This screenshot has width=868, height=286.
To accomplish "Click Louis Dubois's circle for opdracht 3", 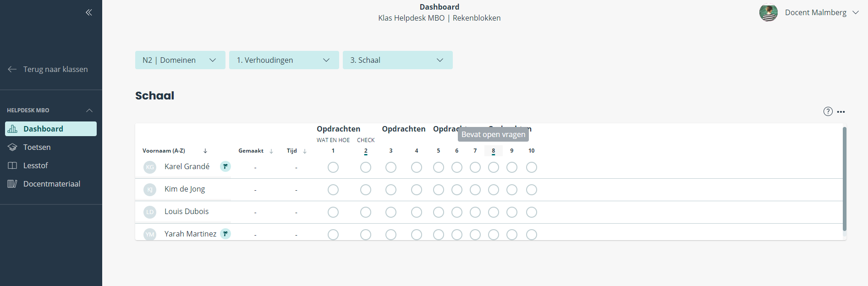I will pos(391,212).
